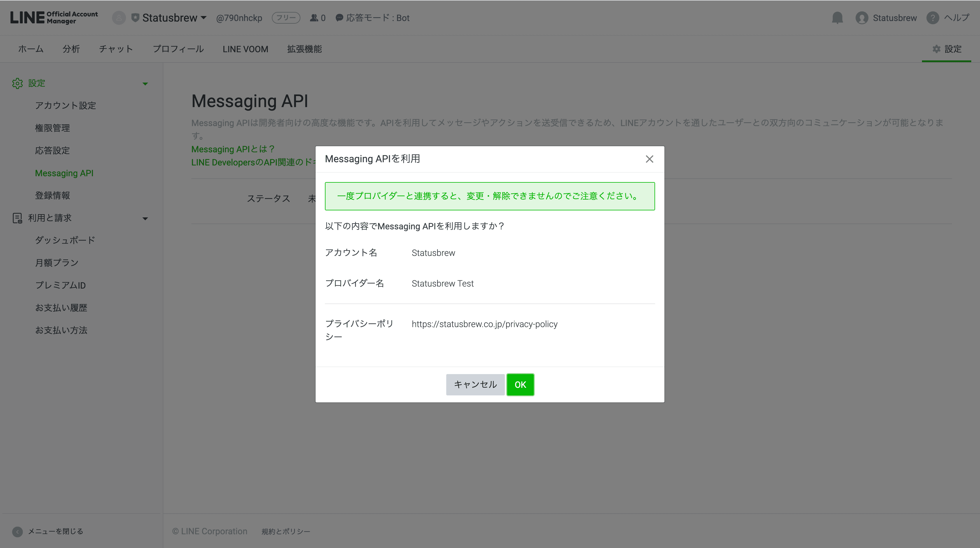Screen dimensions: 980x548
Task: Click キャンセル in the dialog
Action: tap(475, 385)
